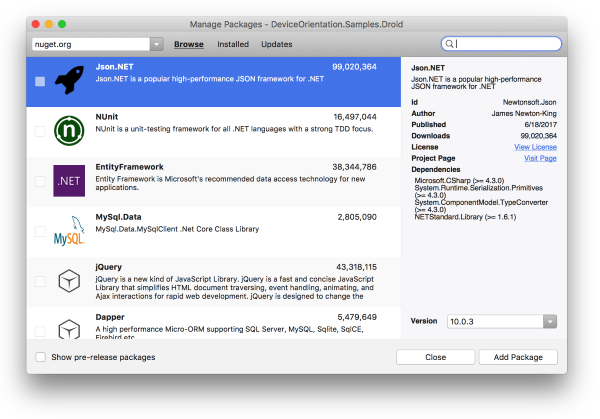600x419 pixels.
Task: Click the EntityFramework .NET purple icon
Action: click(x=69, y=181)
